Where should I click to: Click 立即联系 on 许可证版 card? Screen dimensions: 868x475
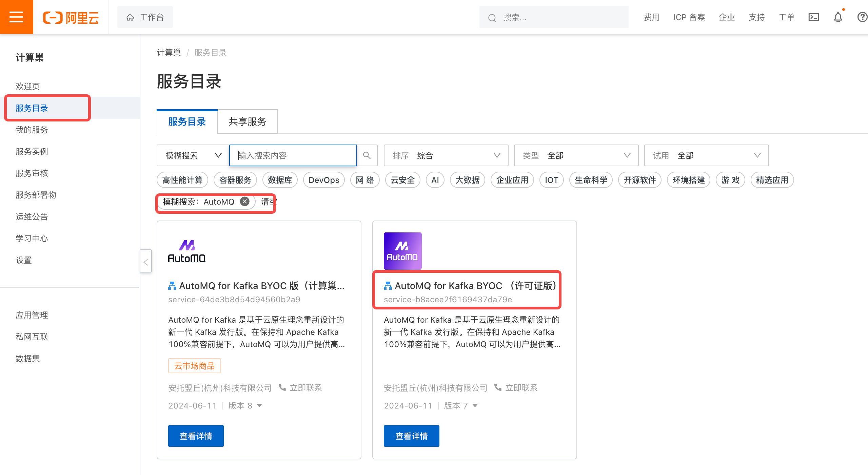(x=521, y=387)
